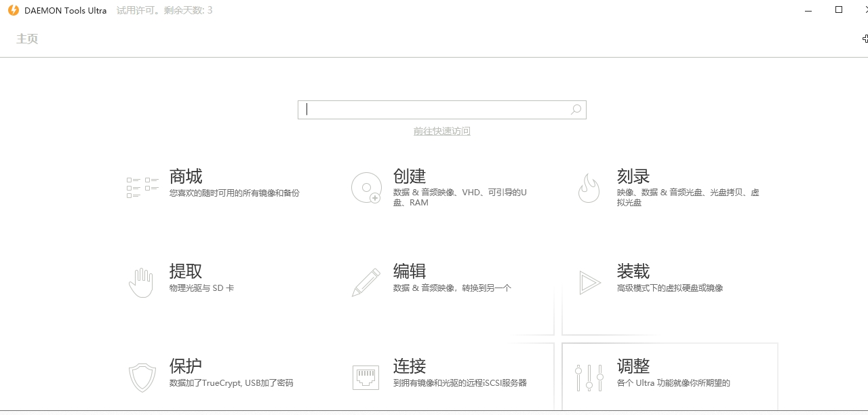Click description 数据 & 音频映像、VHD、可引导的U盘
This screenshot has height=415, width=868.
[460, 197]
